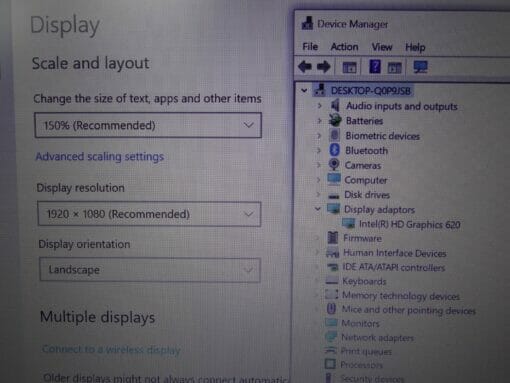Click the Biometric devices icon

[x=334, y=135]
